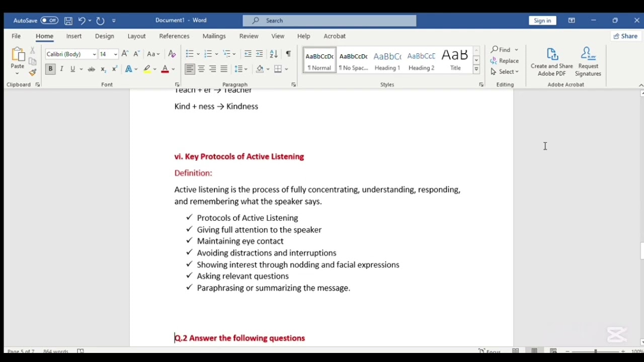The width and height of the screenshot is (644, 362).
Task: Expand the Styles gallery More arrow
Action: tap(476, 70)
